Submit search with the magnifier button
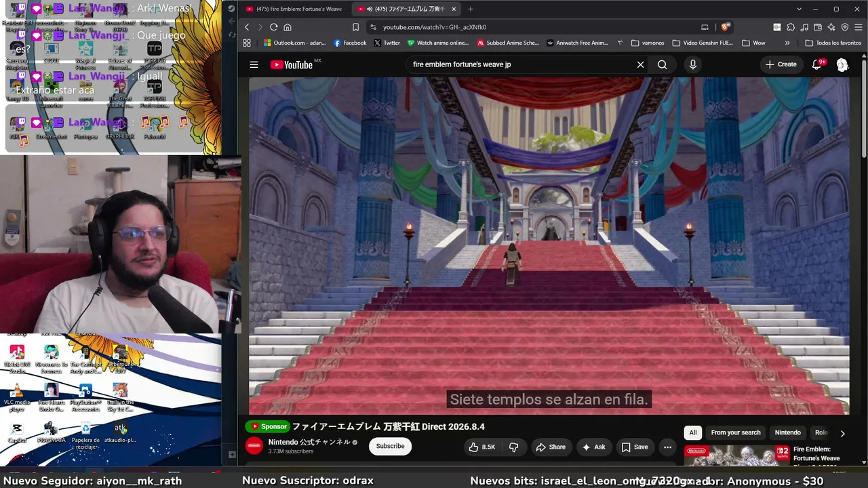Image resolution: width=868 pixels, height=488 pixels. (x=663, y=64)
